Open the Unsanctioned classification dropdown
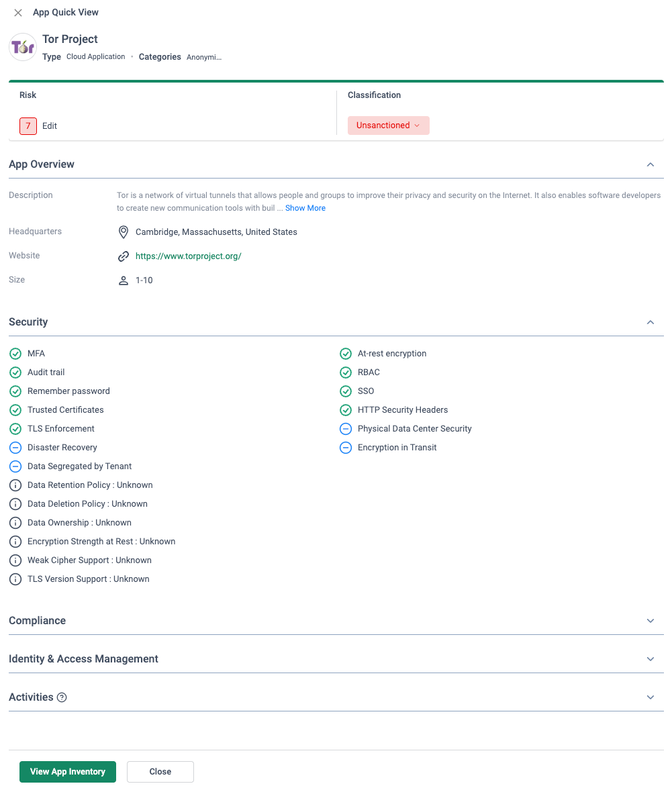This screenshot has height=792, width=672. click(389, 126)
